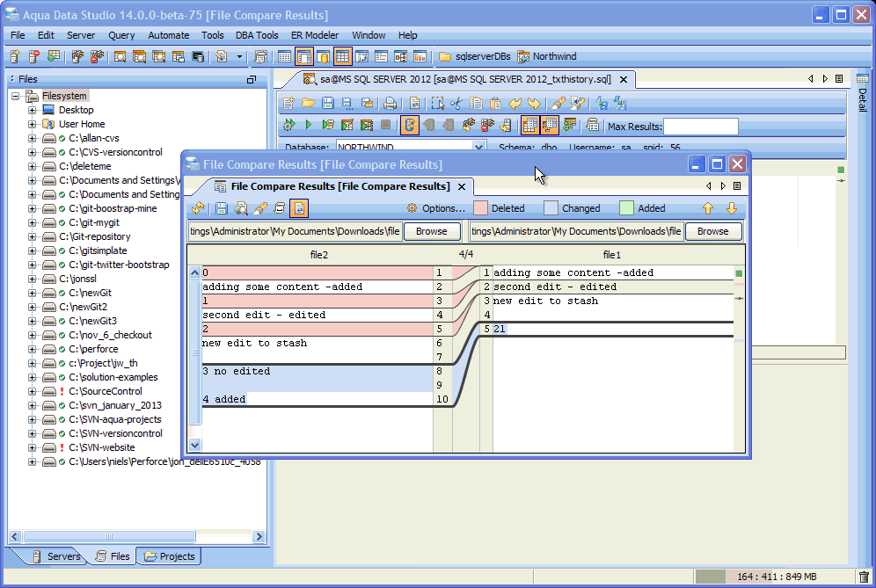
Task: Open the main toolbar dropdown arrow
Action: (x=239, y=56)
